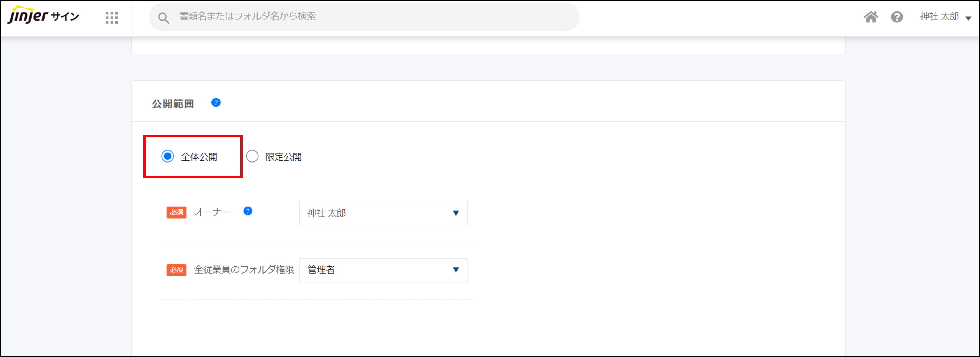Go to home via house icon
This screenshot has width=980, height=357.
[870, 17]
